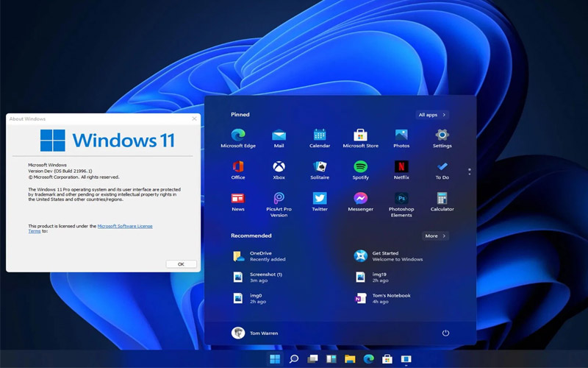Select the About Windows app on the taskbar
588x368 pixels.
pyautogui.click(x=406, y=359)
